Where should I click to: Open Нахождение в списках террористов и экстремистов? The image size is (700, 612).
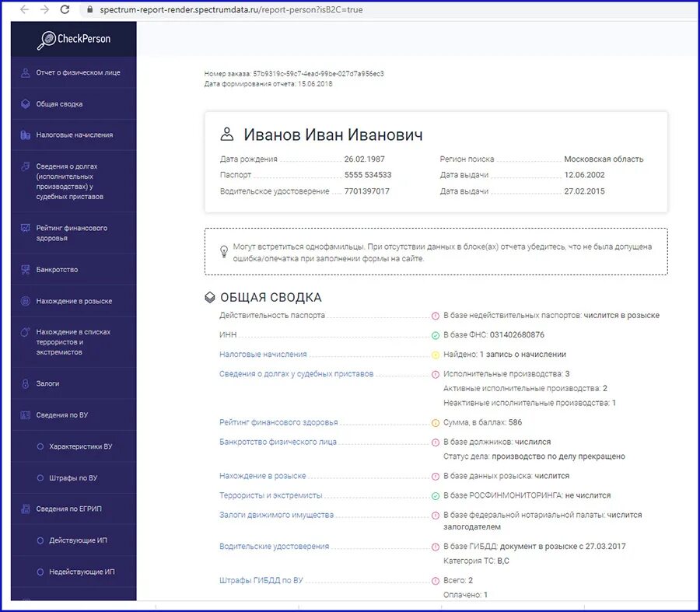(x=73, y=342)
